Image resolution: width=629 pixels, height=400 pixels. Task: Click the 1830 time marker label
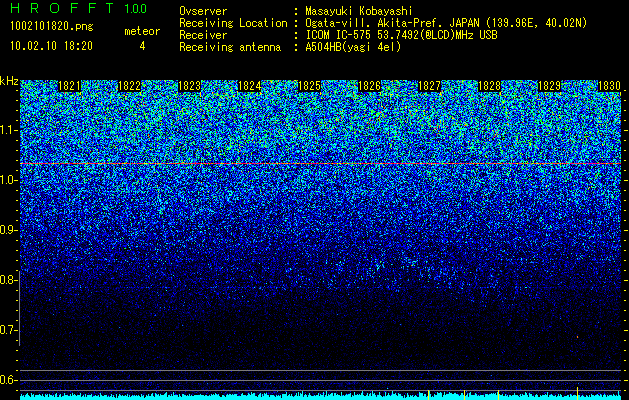click(x=609, y=86)
